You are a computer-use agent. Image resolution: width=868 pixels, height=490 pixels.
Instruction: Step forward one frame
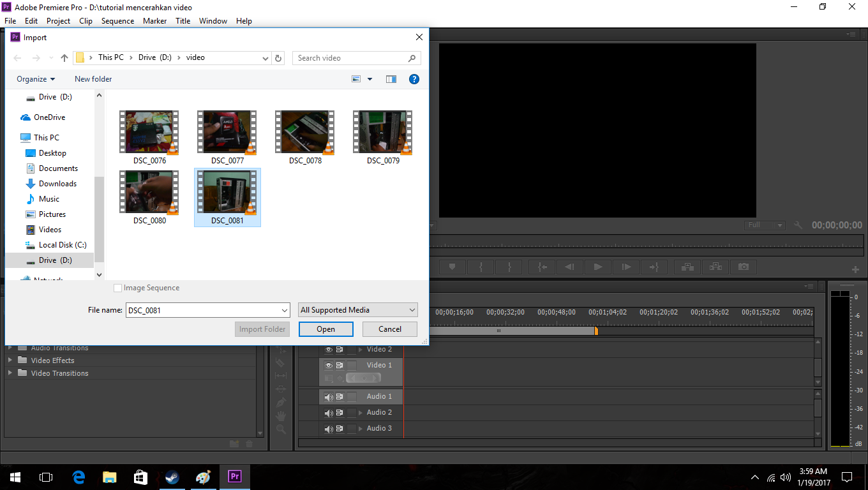(x=626, y=267)
